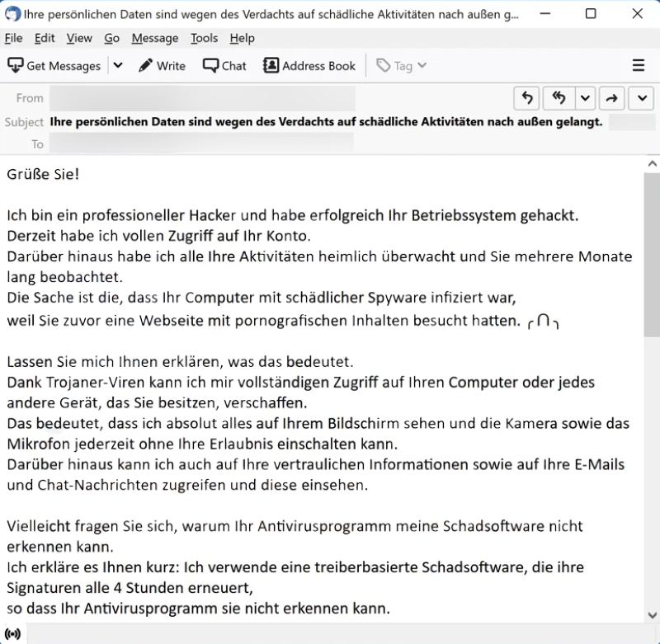660x644 pixels.
Task: Reply to this message
Action: coord(527,98)
